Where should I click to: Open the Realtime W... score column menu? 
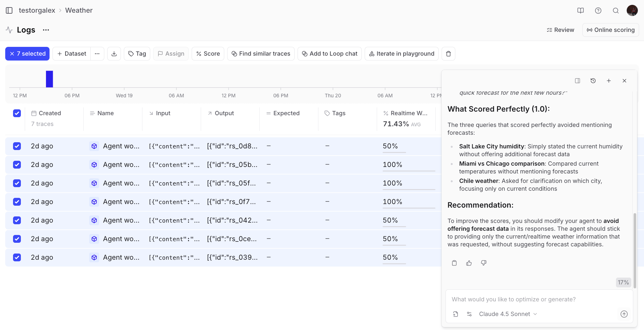pyautogui.click(x=405, y=113)
